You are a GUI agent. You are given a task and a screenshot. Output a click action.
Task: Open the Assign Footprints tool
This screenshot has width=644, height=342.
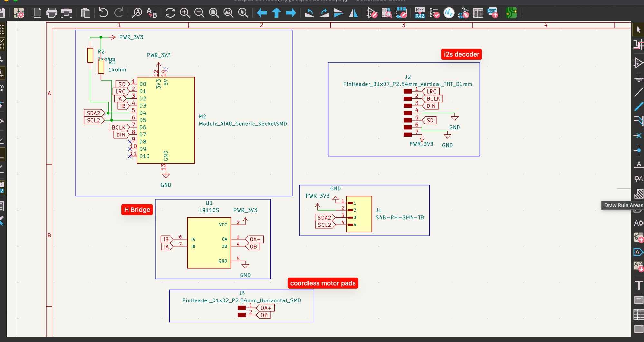464,13
